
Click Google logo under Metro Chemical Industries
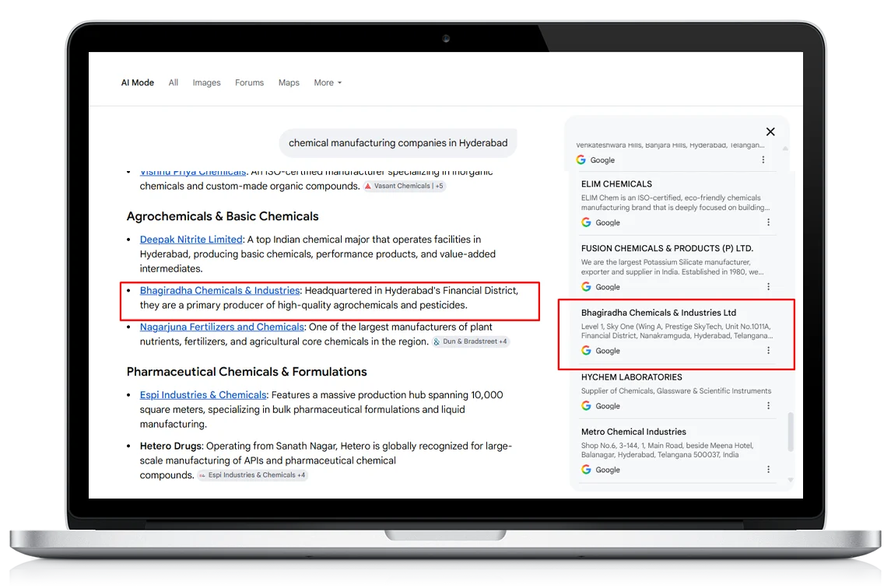[586, 469]
